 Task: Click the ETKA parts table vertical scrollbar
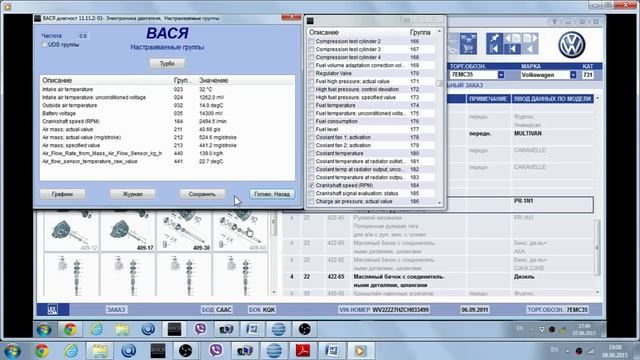click(x=598, y=248)
